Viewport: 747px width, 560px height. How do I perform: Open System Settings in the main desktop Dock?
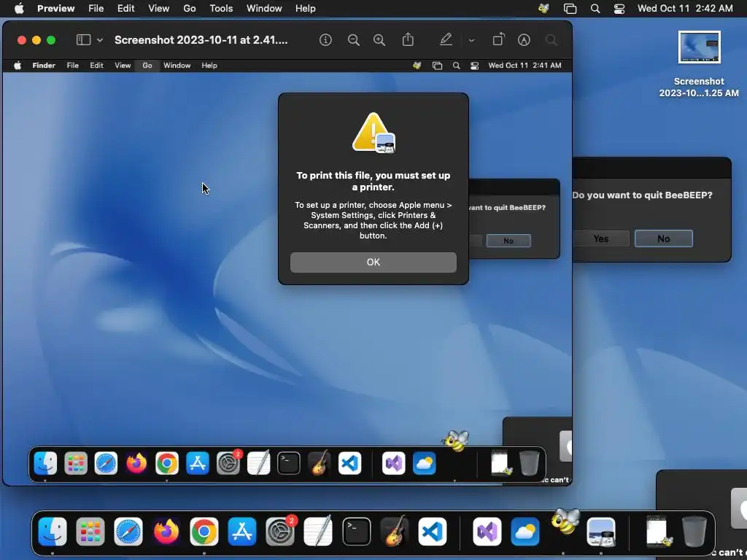pos(280,532)
